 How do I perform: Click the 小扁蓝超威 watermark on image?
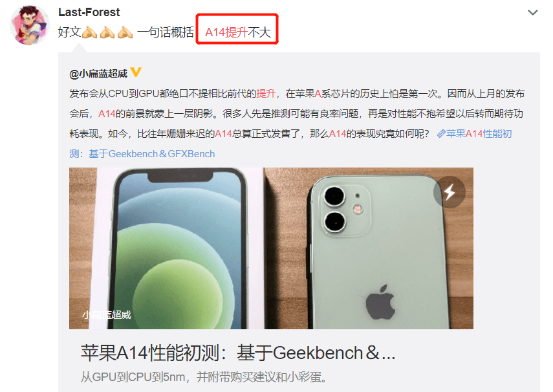(x=107, y=315)
